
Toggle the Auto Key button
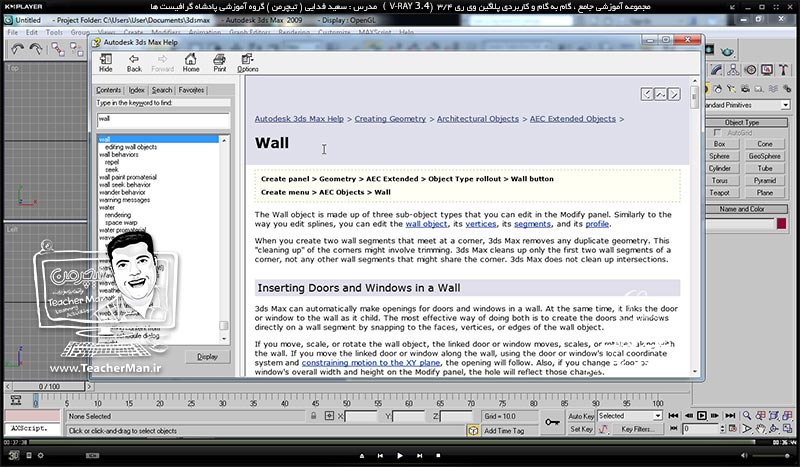[581, 416]
